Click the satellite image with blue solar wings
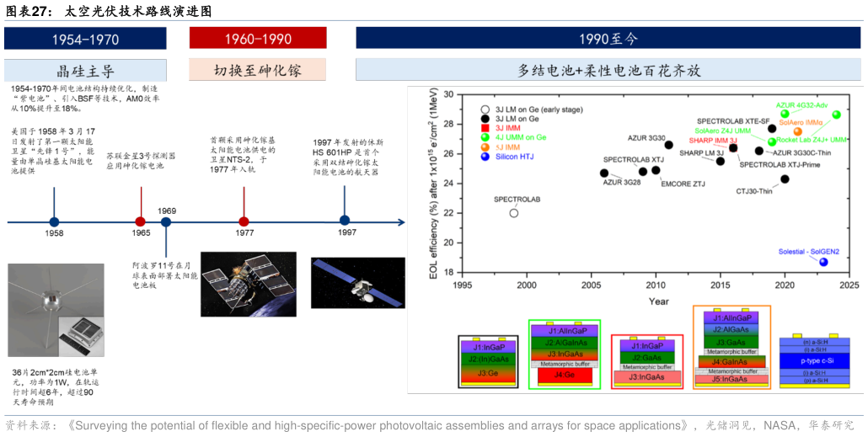This screenshot has height=437, width=868. (358, 283)
